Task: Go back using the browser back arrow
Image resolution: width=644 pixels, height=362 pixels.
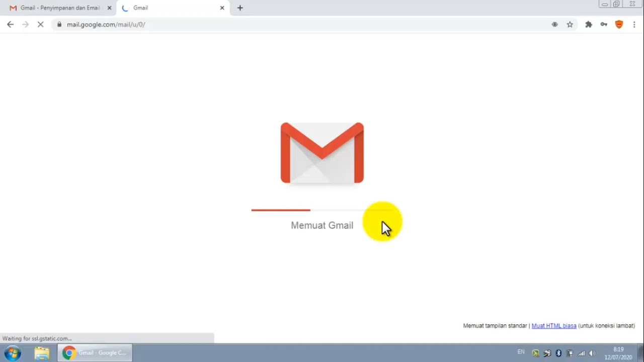Action: point(10,24)
